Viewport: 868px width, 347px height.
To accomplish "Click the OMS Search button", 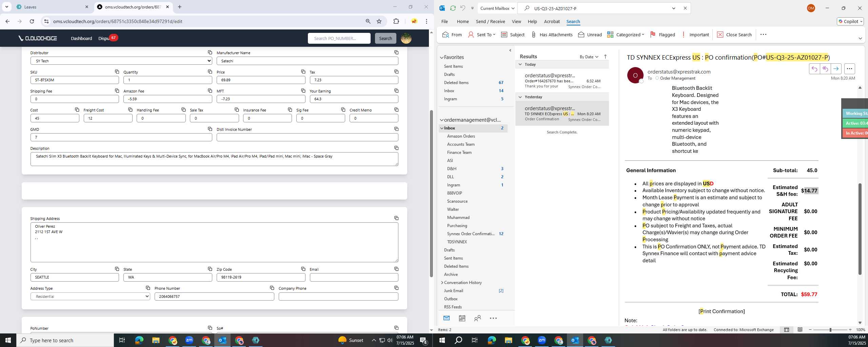I will 385,38.
